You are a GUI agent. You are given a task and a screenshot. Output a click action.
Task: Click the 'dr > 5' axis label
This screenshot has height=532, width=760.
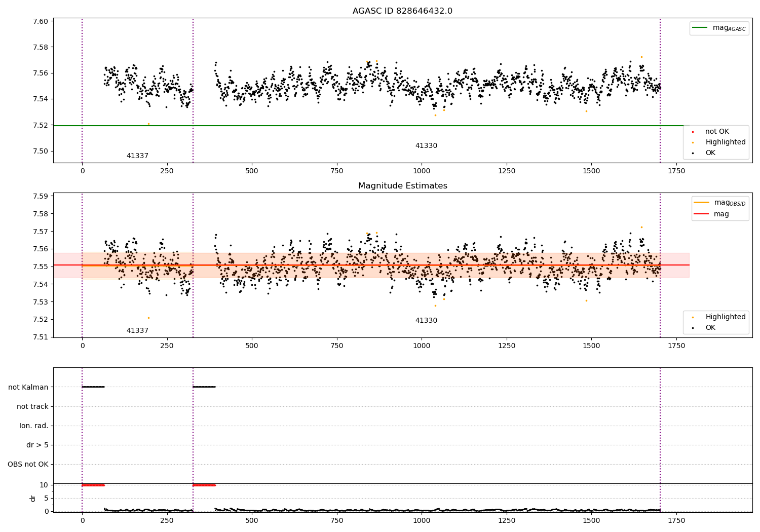pyautogui.click(x=37, y=445)
